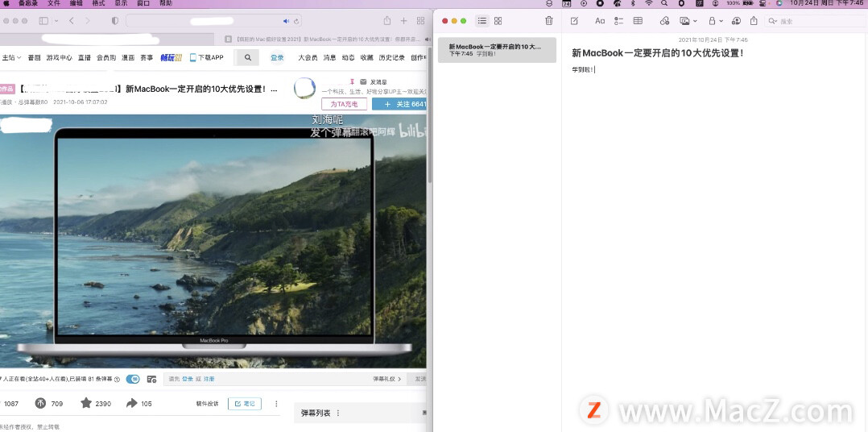This screenshot has height=432, width=868.
Task: Open the 笔记 notes button
Action: coord(245,404)
